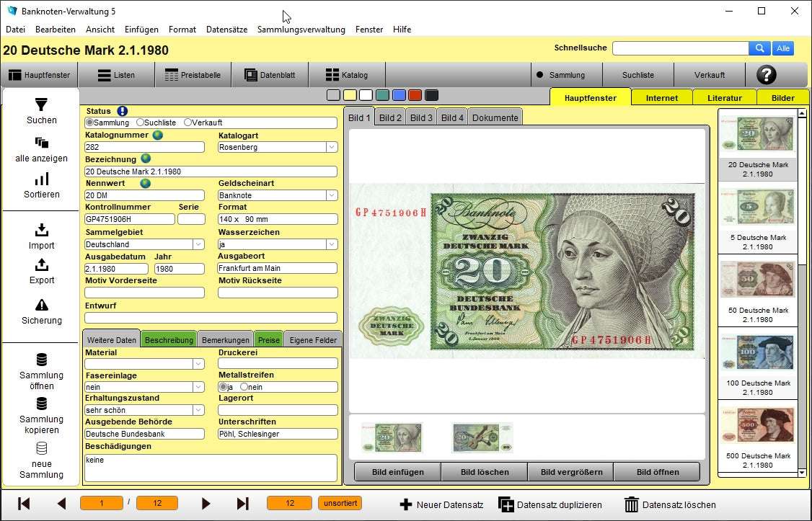Set Metallstreifen to nein
812x521 pixels.
tap(244, 387)
